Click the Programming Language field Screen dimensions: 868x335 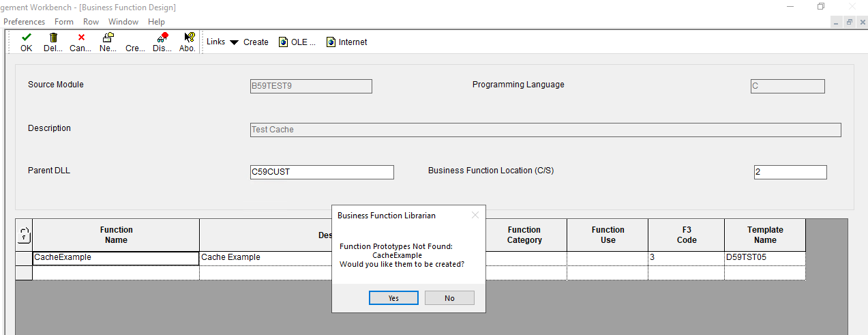coord(788,86)
